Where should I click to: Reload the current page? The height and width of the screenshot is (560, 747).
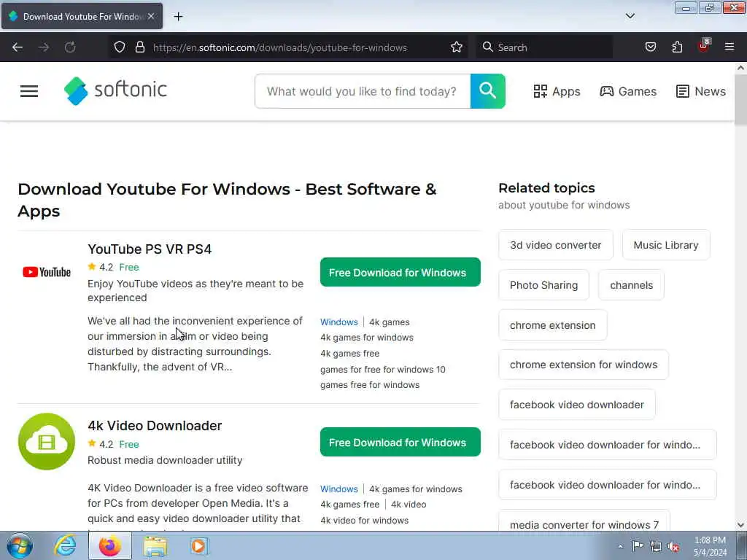70,47
